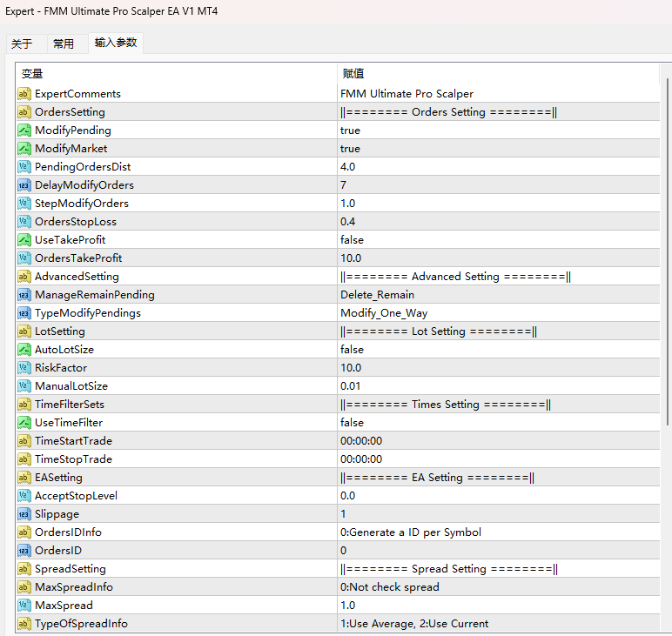Click the DelayModifyOrders integer icon
The image size is (672, 636).
click(x=24, y=185)
